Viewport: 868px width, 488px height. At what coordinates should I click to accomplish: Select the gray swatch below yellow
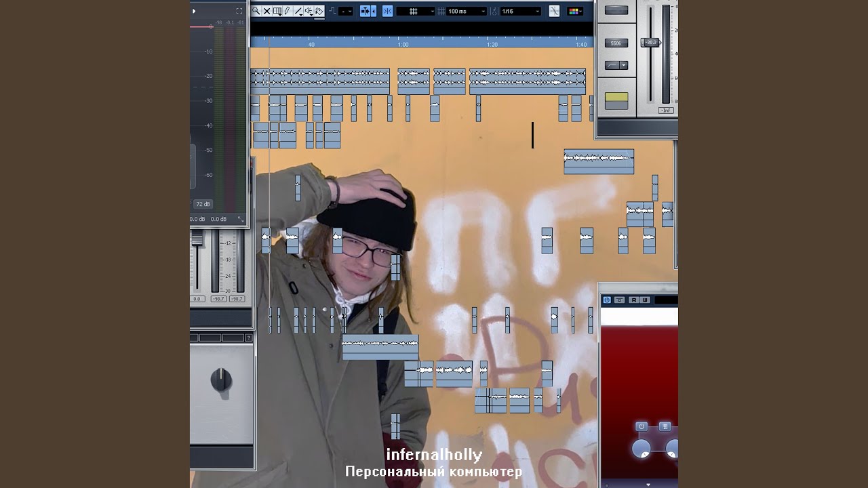(x=616, y=106)
